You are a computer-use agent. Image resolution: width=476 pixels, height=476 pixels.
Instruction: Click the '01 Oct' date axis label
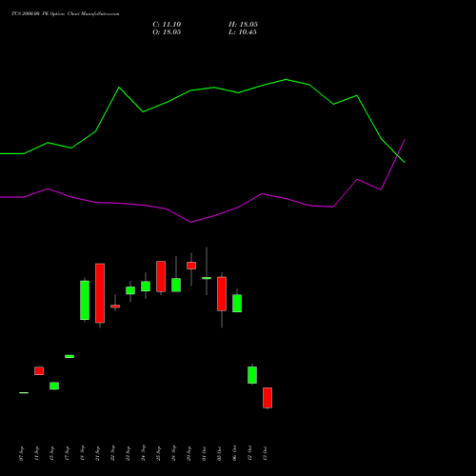205,453
